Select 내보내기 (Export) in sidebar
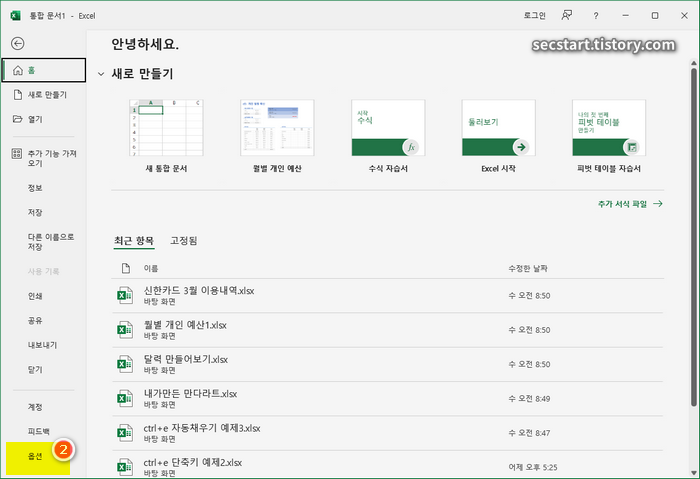 [x=44, y=345]
